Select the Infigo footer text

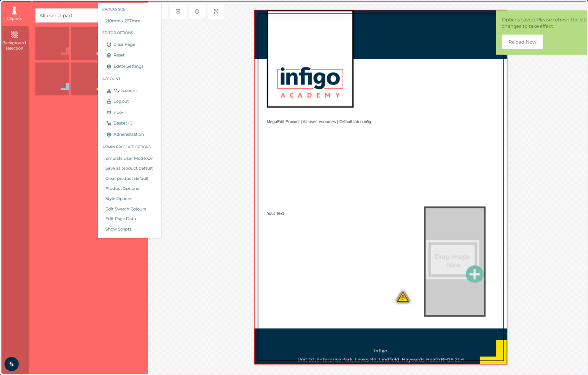(x=381, y=351)
